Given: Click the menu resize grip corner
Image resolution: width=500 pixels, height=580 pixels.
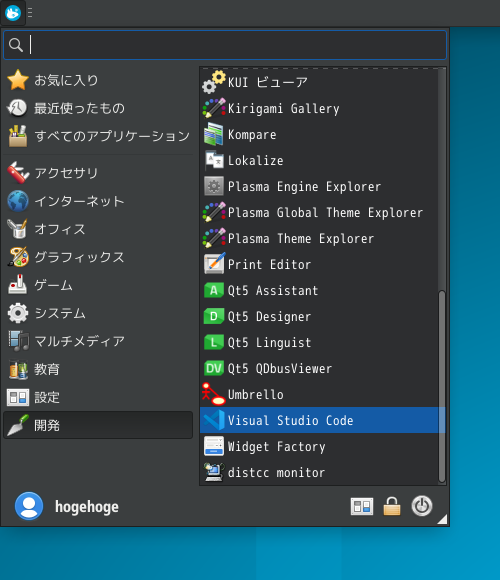Looking at the screenshot, I should point(442,520).
